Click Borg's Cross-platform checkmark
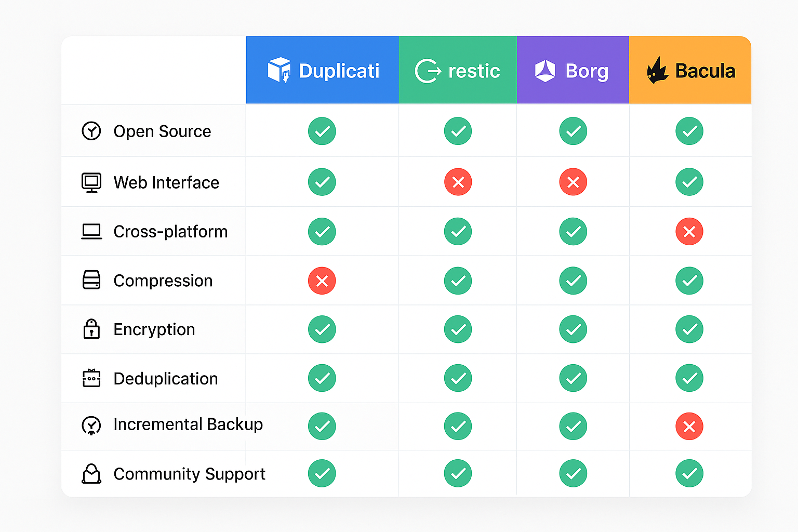798x532 pixels. tap(573, 231)
